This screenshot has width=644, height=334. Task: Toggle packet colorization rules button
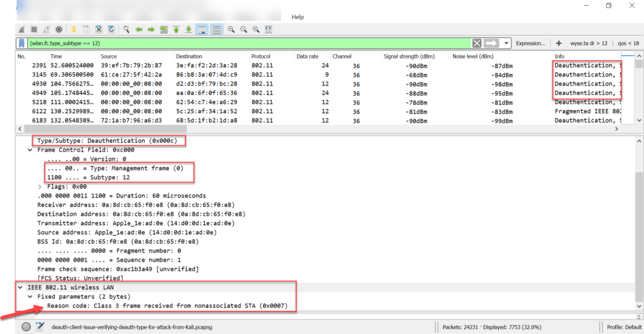(x=216, y=30)
